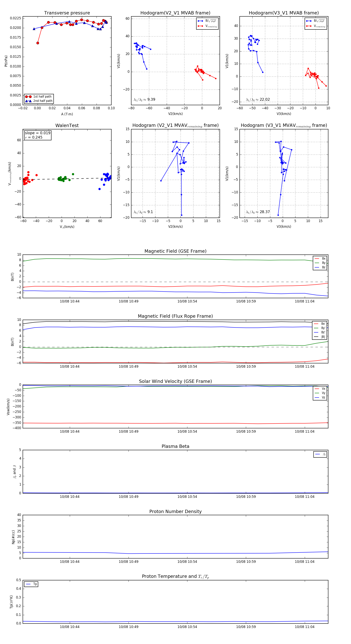Screen dimensions: 351x644
Task: Click the "V_A(km/s)" x-axis label in WalenTest
Action: point(67,227)
